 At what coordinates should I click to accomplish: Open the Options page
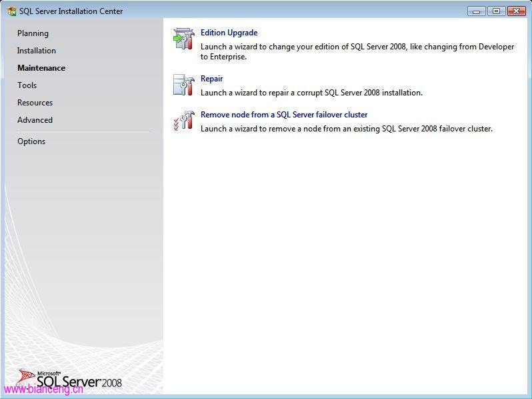[31, 141]
